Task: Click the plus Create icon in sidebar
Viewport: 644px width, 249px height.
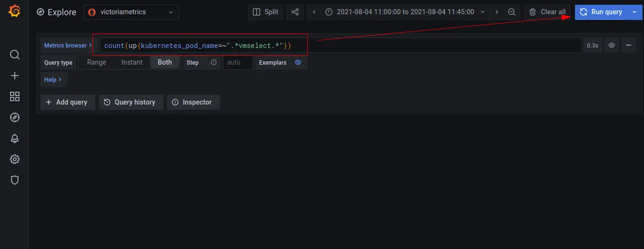Action: pyautogui.click(x=15, y=76)
